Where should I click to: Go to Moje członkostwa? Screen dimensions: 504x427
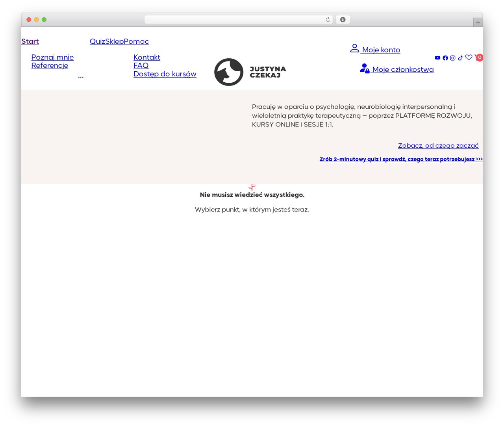pos(397,69)
